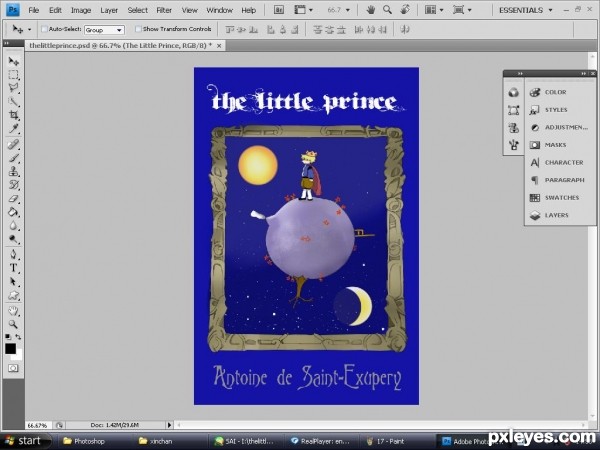The width and height of the screenshot is (600, 450).
Task: Select the Dodge tool
Action: (13, 239)
